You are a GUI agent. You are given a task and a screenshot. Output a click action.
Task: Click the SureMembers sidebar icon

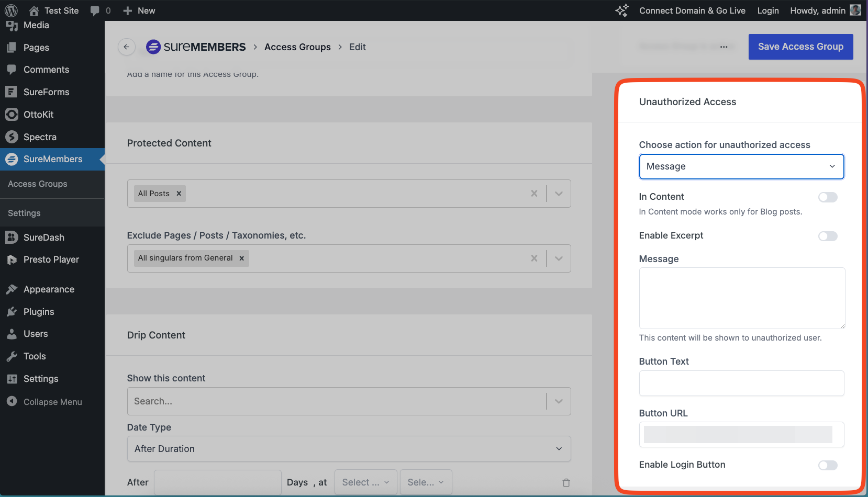(12, 159)
